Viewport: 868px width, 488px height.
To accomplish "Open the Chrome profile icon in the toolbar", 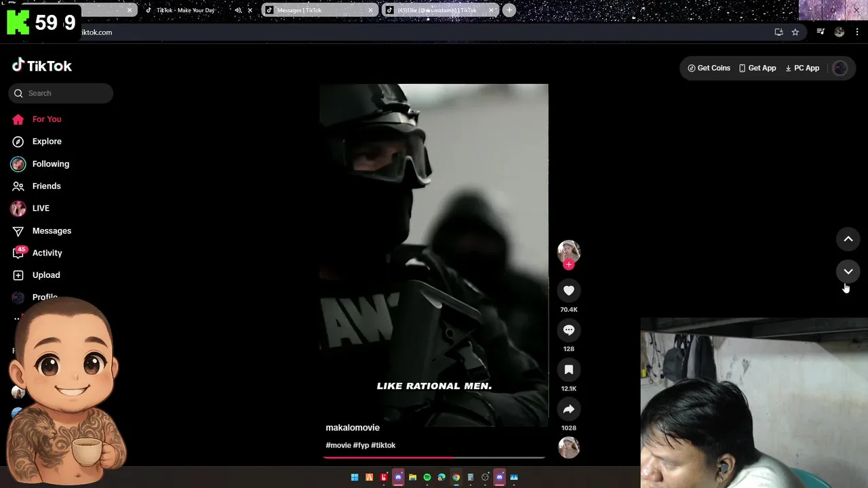I will point(840,32).
